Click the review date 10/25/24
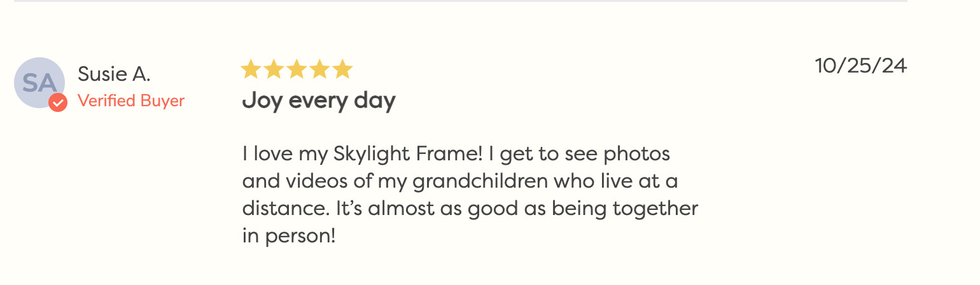This screenshot has width=980, height=285. pos(860,66)
